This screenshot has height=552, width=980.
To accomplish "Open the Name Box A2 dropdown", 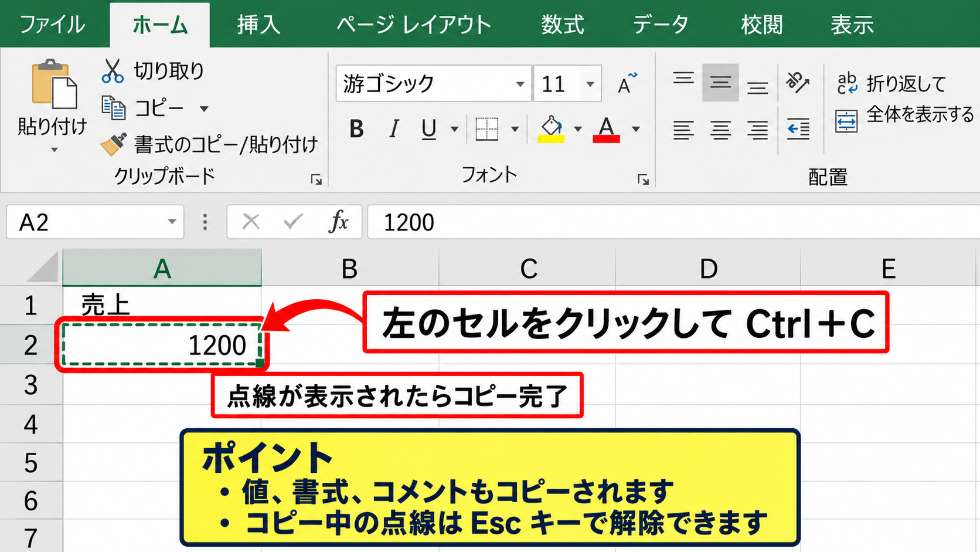I will point(172,222).
